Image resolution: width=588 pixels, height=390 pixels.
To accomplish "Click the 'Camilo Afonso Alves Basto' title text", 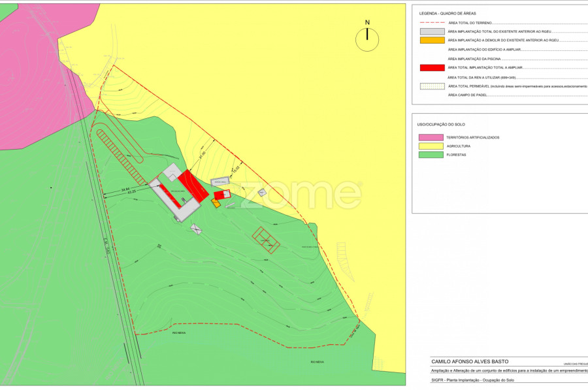I will pyautogui.click(x=470, y=361).
